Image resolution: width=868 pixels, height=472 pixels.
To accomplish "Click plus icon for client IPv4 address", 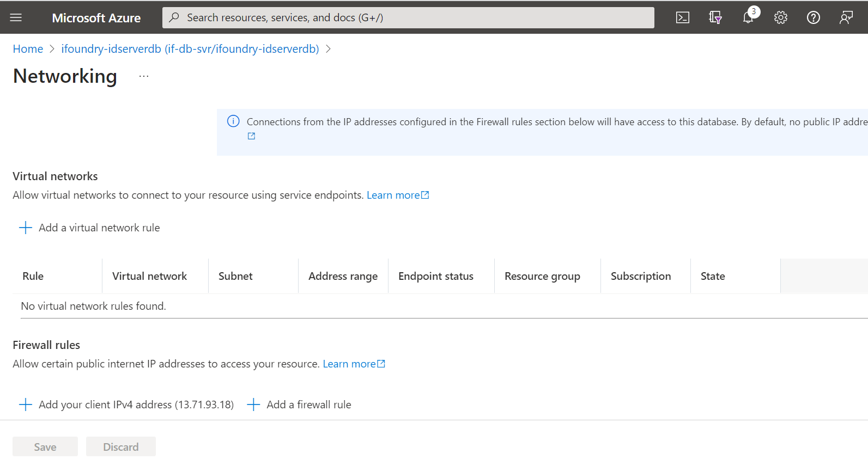I will pos(26,404).
